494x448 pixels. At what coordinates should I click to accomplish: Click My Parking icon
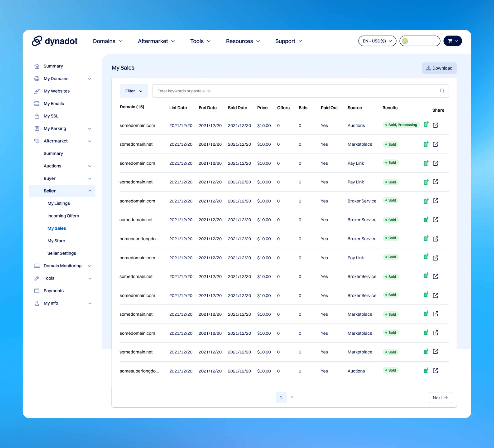tap(37, 129)
